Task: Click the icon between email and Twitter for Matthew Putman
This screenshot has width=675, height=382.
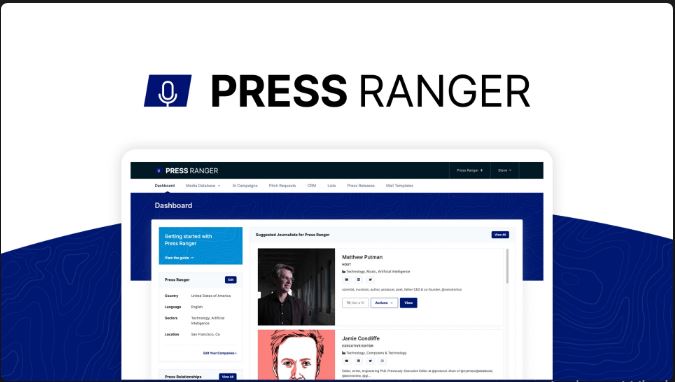Action: pyautogui.click(x=358, y=280)
